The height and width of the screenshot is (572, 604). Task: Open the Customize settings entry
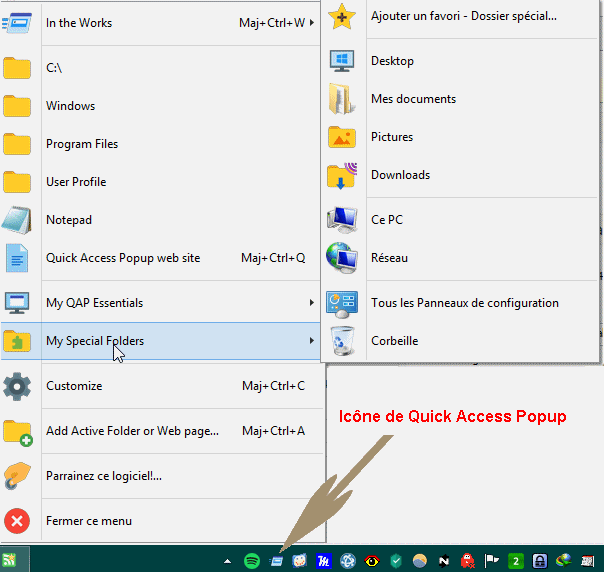coord(162,386)
